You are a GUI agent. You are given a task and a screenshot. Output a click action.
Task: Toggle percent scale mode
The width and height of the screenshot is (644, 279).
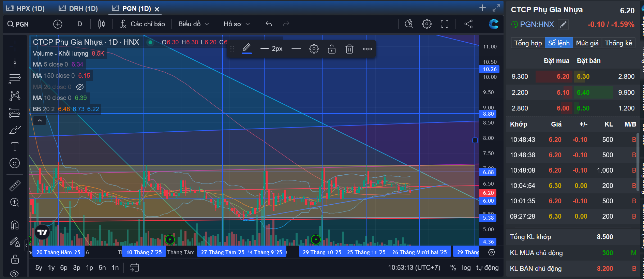453,268
